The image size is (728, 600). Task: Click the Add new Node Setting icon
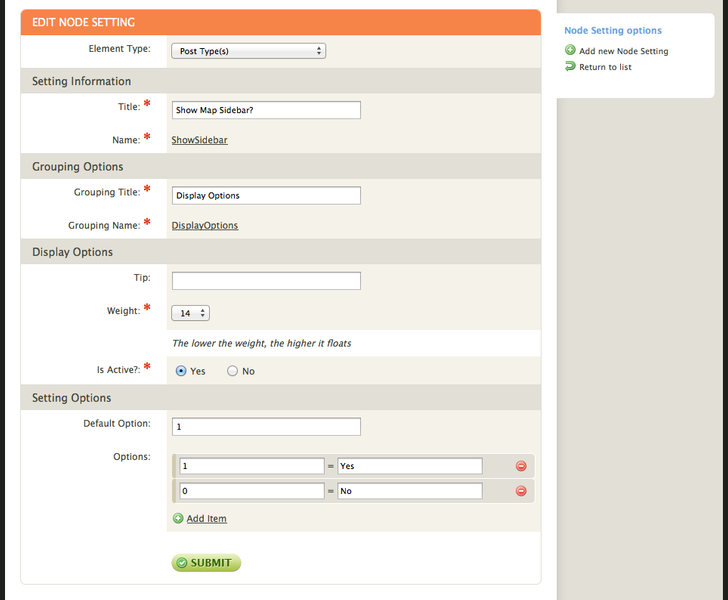(x=570, y=50)
